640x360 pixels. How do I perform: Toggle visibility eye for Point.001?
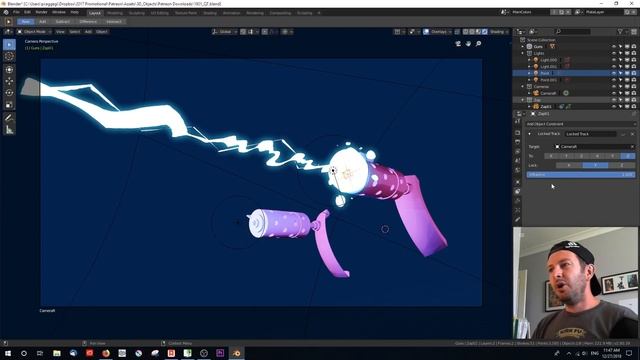pos(613,80)
